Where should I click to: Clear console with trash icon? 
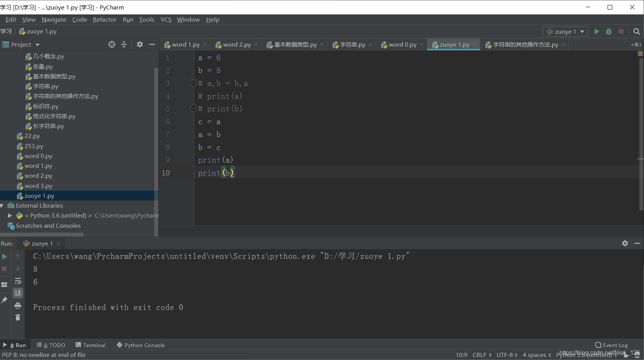(x=18, y=317)
